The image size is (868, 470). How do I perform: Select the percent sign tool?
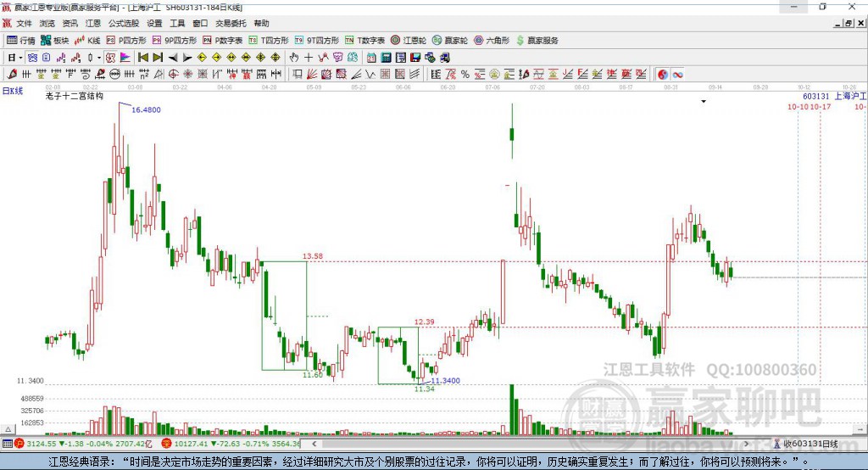pos(465,75)
